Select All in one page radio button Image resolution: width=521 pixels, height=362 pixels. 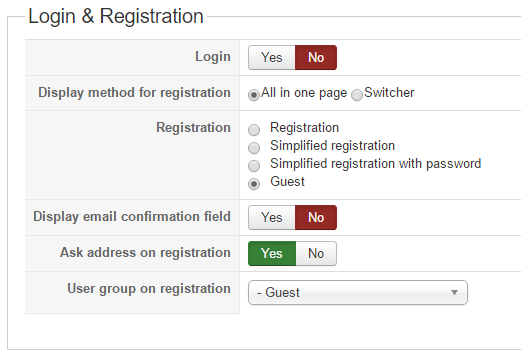pos(254,95)
